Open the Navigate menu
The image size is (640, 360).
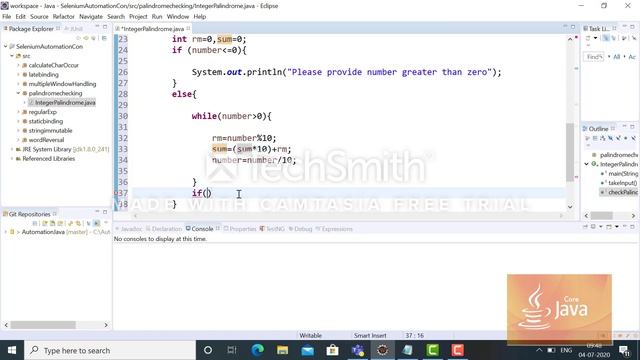click(x=91, y=17)
